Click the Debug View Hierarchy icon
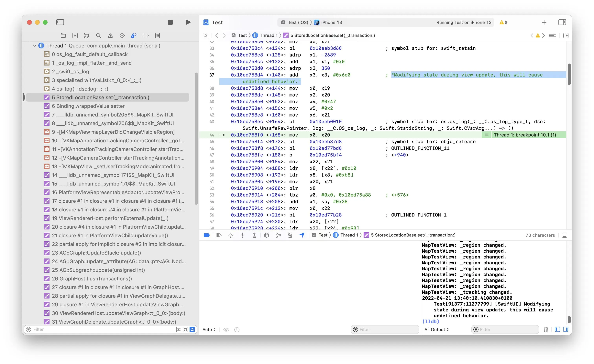This screenshot has width=594, height=364. (266, 235)
